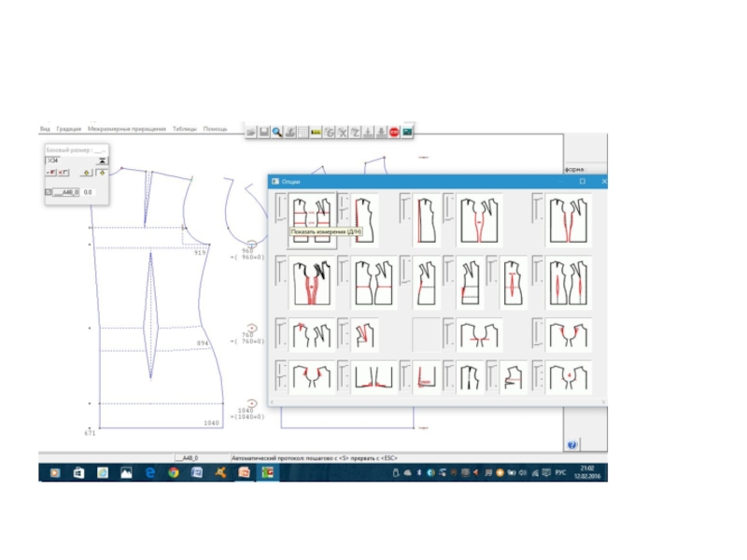This screenshot has height=560, width=747.
Task: Toggle side switch beside red waist-line thumbnail
Action: click(344, 270)
